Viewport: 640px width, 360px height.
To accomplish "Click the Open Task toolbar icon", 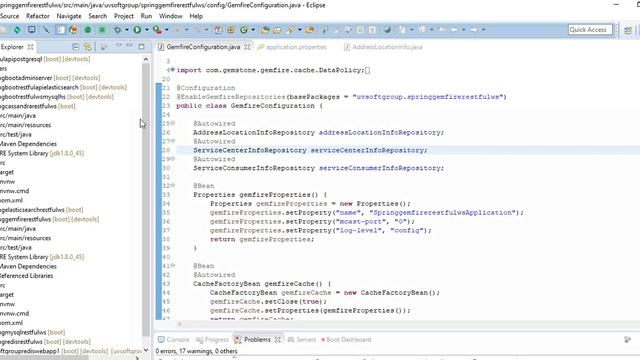I will coord(277,30).
